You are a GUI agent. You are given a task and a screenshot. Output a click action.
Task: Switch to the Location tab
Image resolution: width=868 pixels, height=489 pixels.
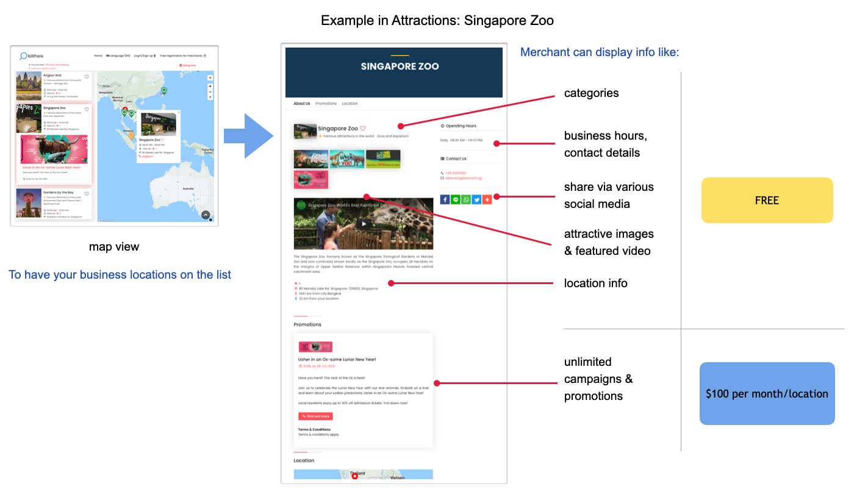tap(350, 104)
